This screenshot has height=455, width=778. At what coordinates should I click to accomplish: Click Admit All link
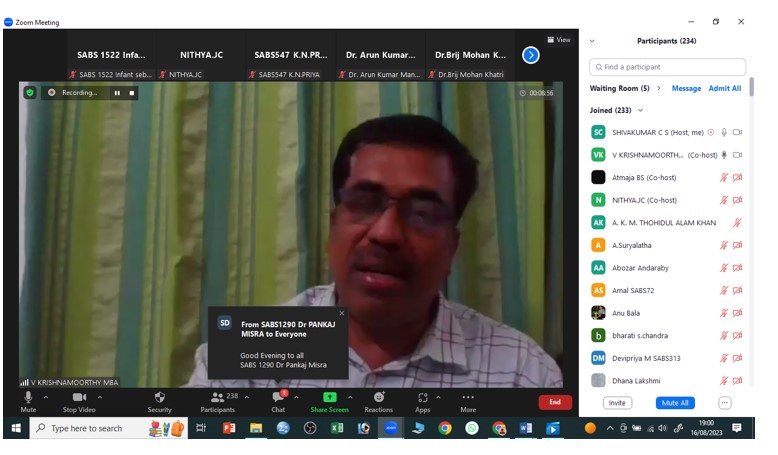pyautogui.click(x=724, y=88)
